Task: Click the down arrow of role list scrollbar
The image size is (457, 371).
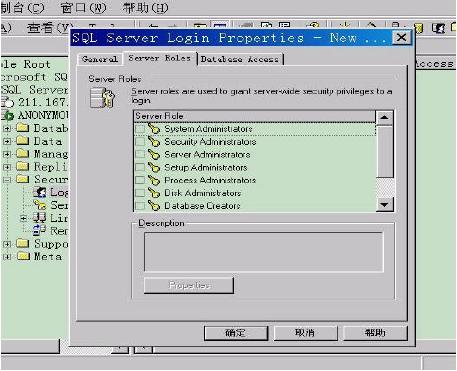Action: click(384, 204)
